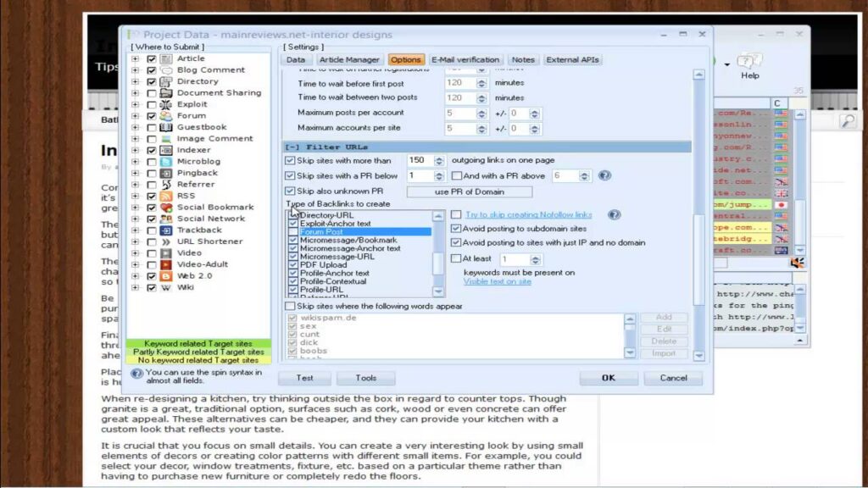Switch to the Data tab
The image size is (868, 488).
click(296, 60)
